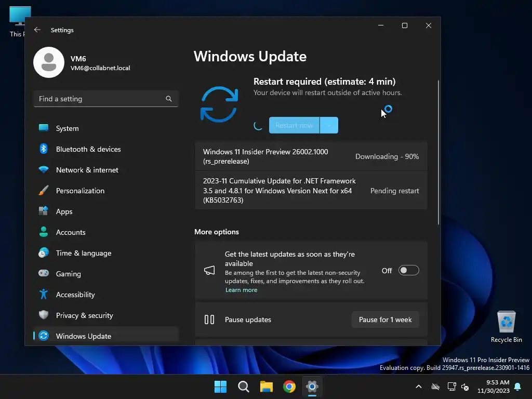
Task: Click the VM6 user avatar picture
Action: [x=49, y=62]
